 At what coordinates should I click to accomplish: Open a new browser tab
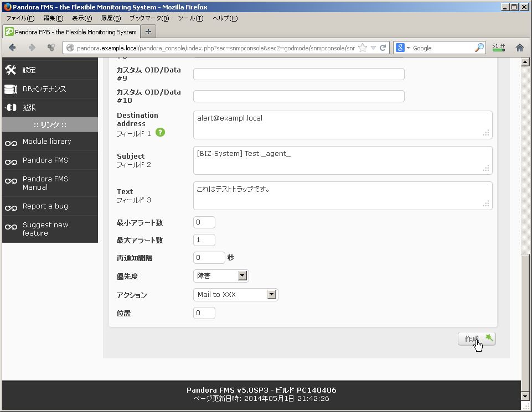[148, 32]
